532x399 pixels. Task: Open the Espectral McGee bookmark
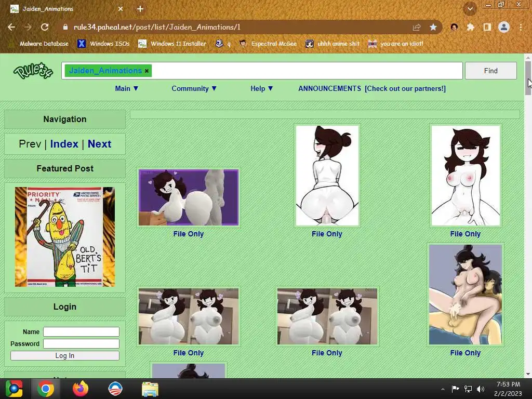[x=268, y=44]
